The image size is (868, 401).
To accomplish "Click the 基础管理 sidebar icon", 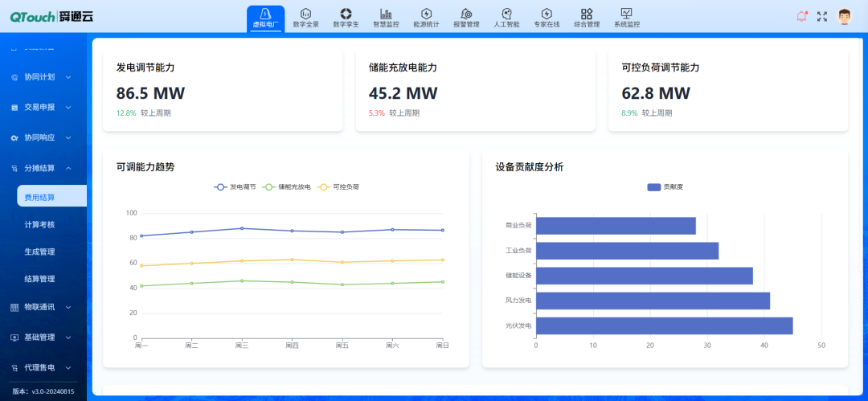I will click(15, 337).
